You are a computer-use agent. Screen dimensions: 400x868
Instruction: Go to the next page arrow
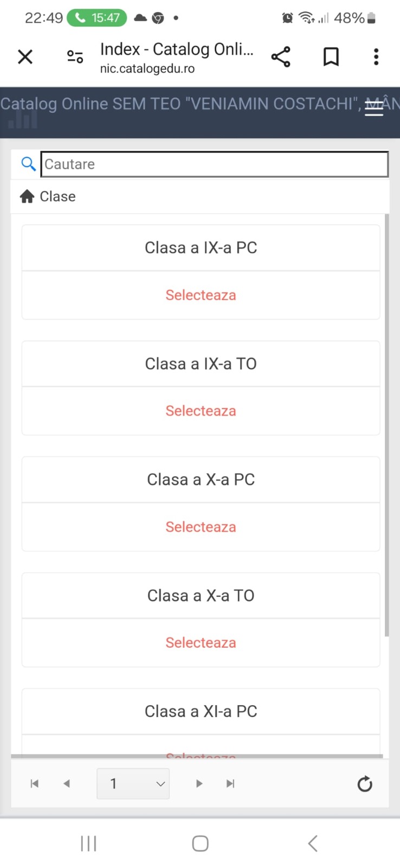(x=199, y=783)
